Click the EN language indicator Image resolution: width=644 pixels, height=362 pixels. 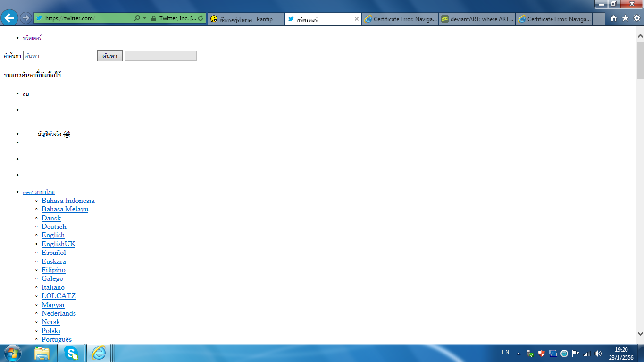click(x=505, y=352)
